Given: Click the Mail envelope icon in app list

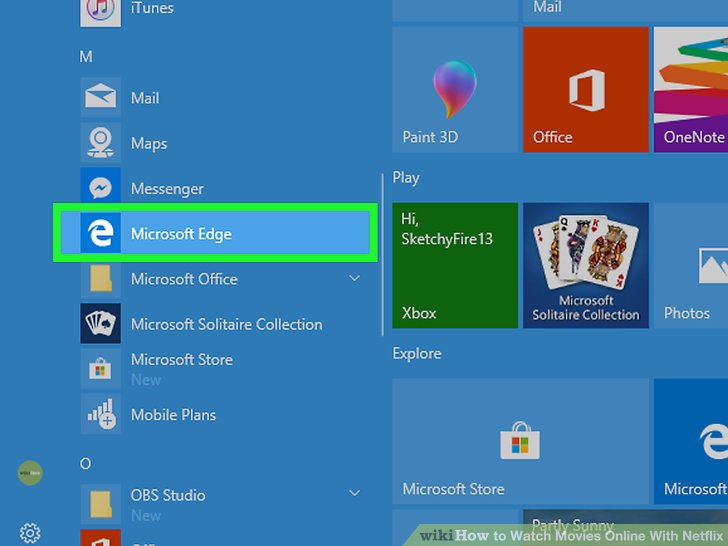Looking at the screenshot, I should click(x=100, y=97).
